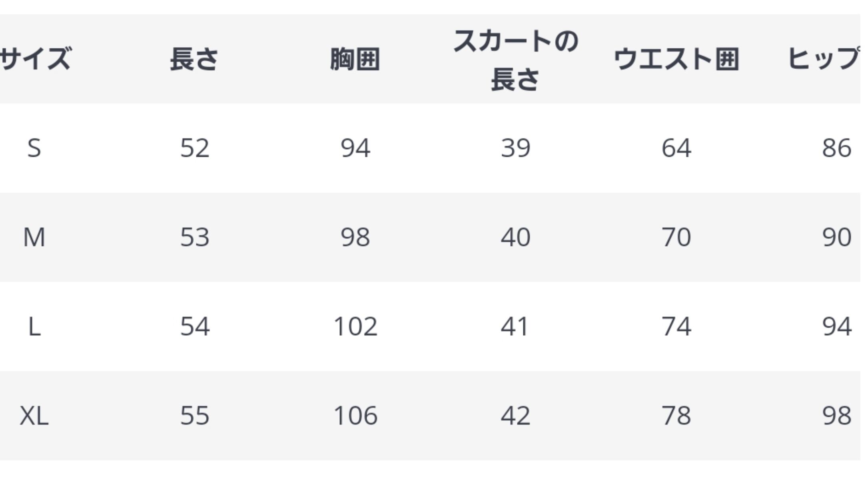Select the L size row label
This screenshot has height=488, width=868.
pos(34,326)
